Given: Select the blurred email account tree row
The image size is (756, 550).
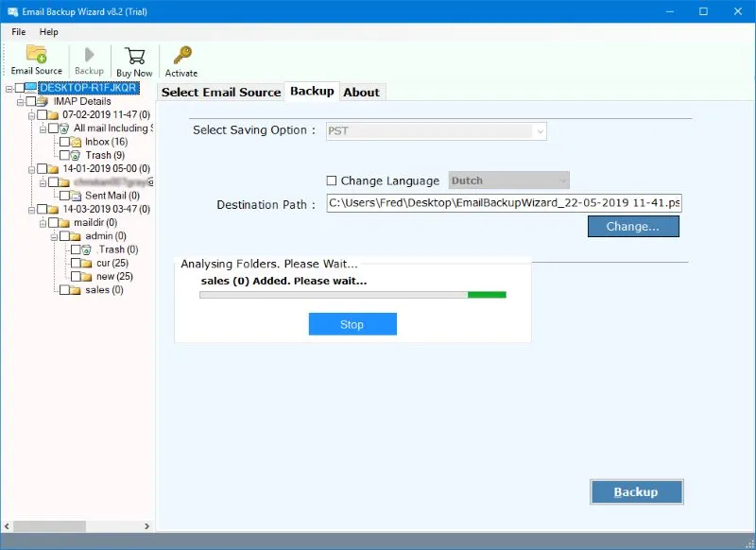Looking at the screenshot, I should tap(113, 182).
